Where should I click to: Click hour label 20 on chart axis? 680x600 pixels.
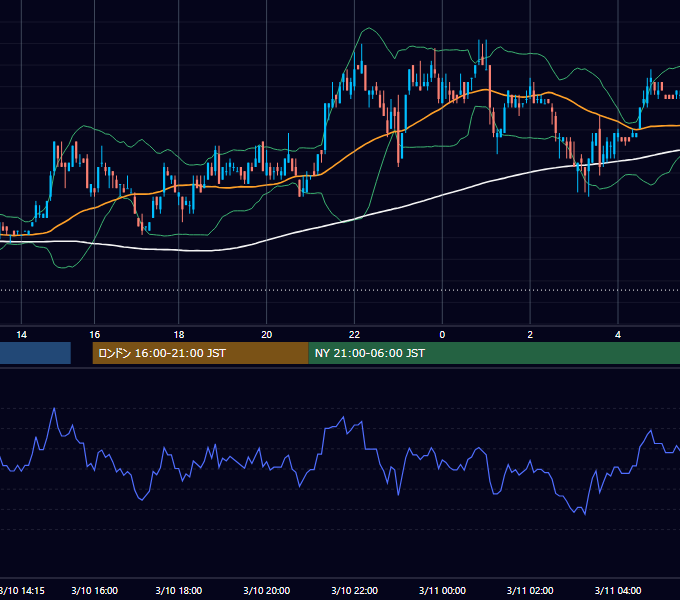[x=267, y=335]
